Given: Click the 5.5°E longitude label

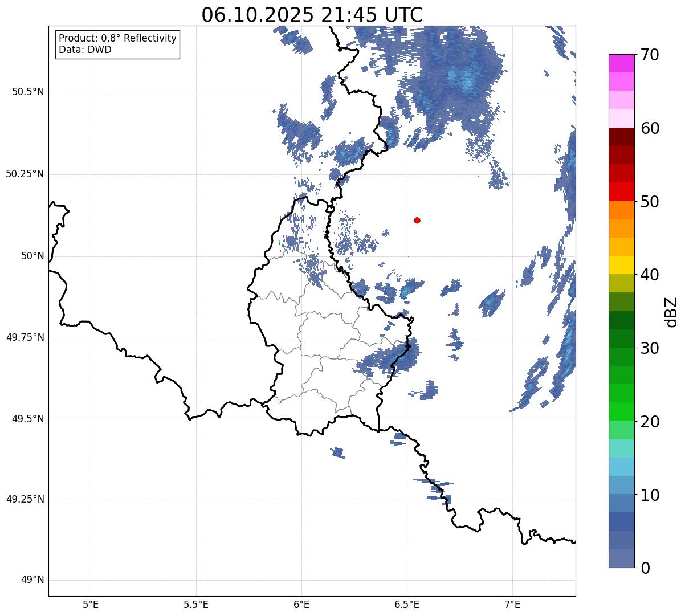Looking at the screenshot, I should (x=196, y=604).
